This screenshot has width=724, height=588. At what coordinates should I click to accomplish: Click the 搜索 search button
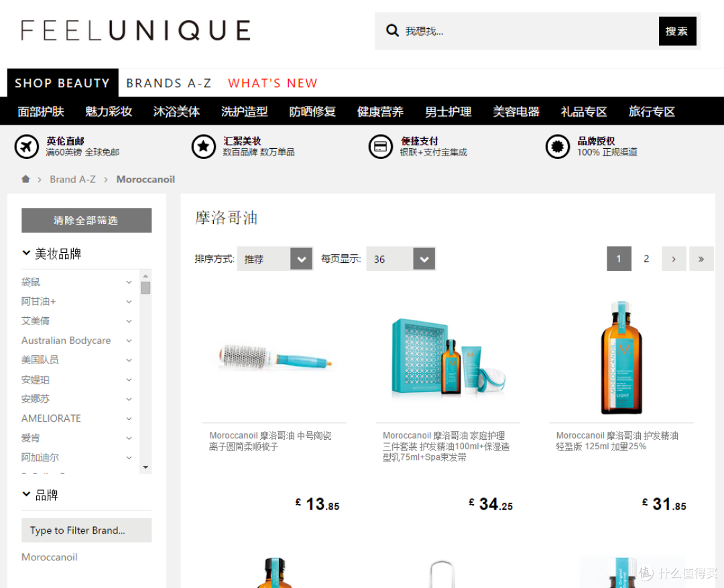tap(677, 31)
